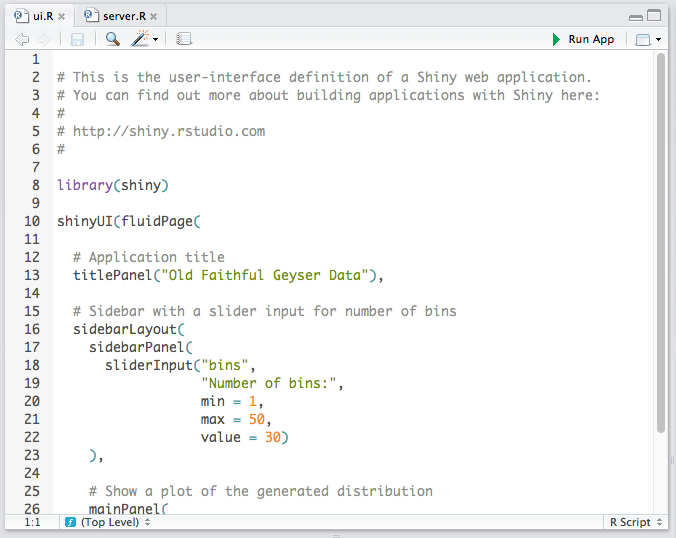676x538 pixels.
Task: Switch to the server.R tab
Action: pos(124,16)
